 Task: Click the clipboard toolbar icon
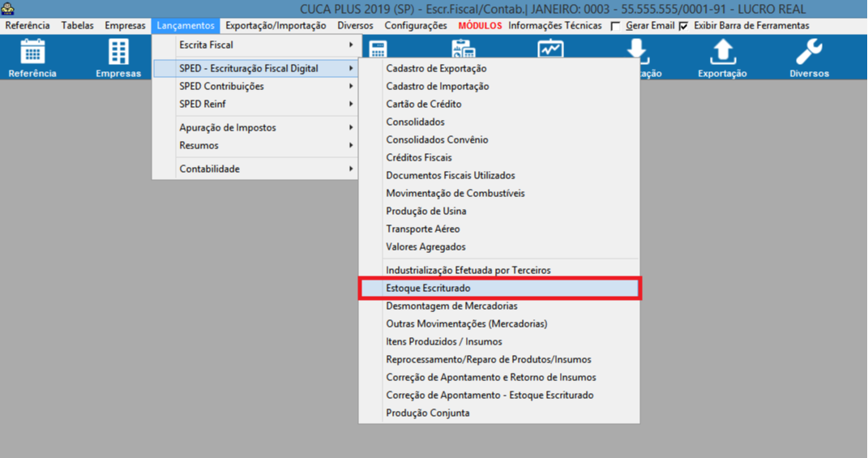(x=464, y=49)
